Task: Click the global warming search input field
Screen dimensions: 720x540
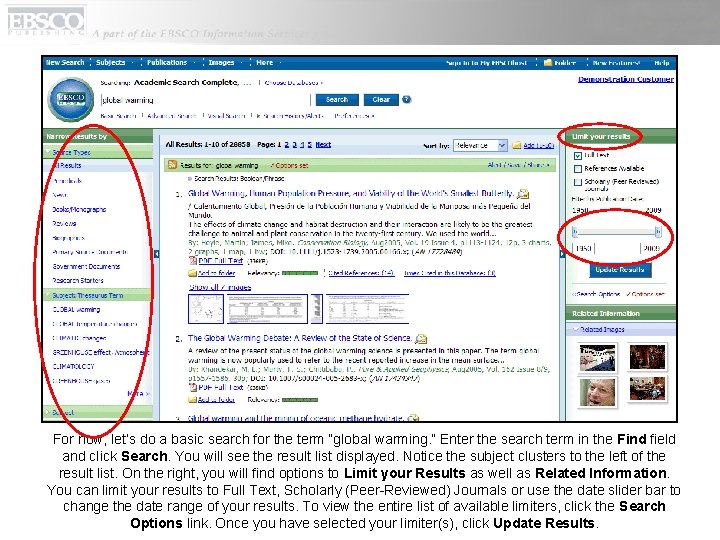Action: point(205,100)
